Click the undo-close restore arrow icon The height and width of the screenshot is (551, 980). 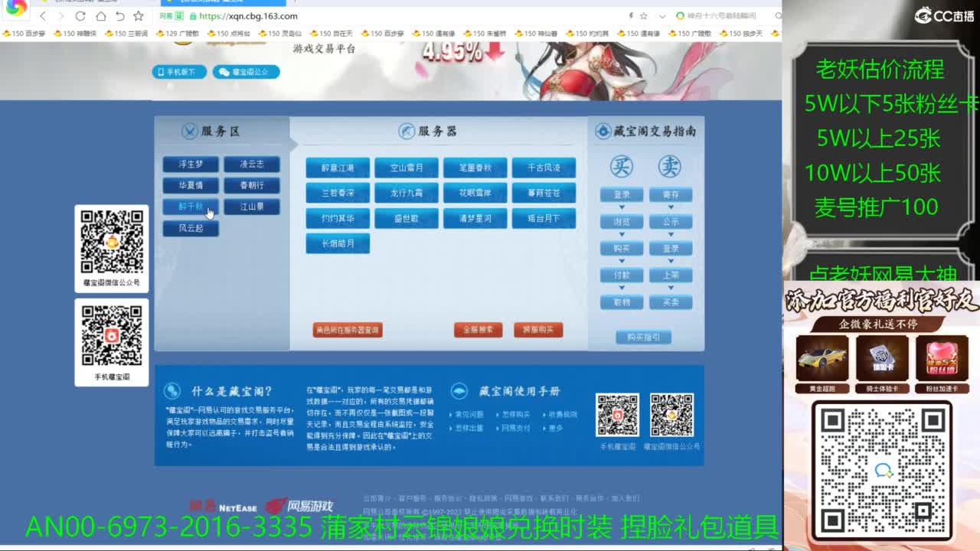[x=119, y=16]
